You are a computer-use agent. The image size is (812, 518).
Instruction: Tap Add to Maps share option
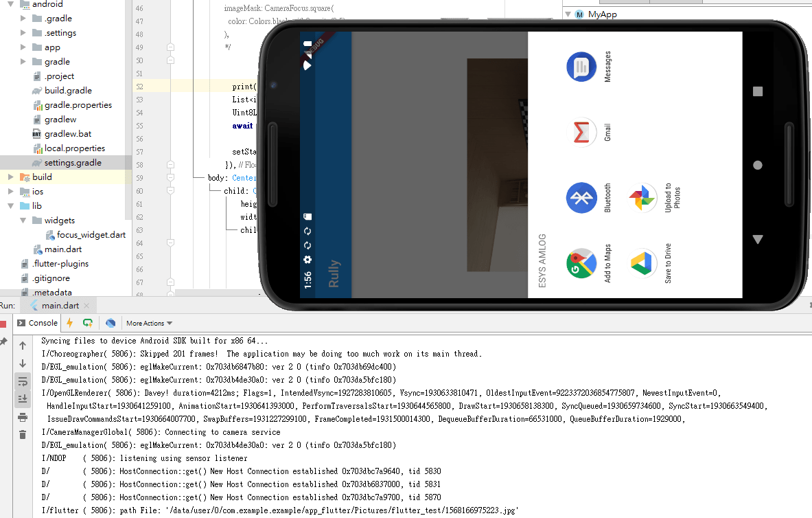click(581, 263)
